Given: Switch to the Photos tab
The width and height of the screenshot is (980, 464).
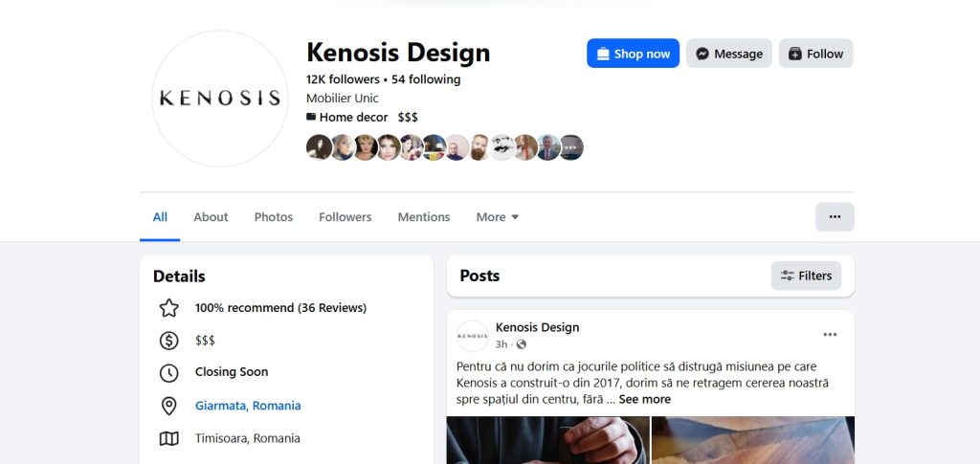Looking at the screenshot, I should pyautogui.click(x=274, y=217).
